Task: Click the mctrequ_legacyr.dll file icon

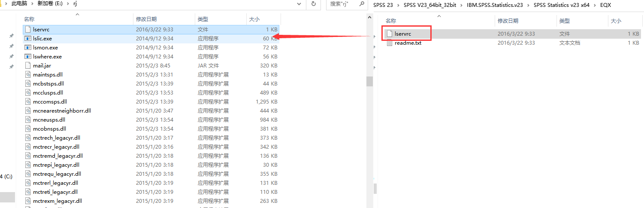Action: pos(27,174)
